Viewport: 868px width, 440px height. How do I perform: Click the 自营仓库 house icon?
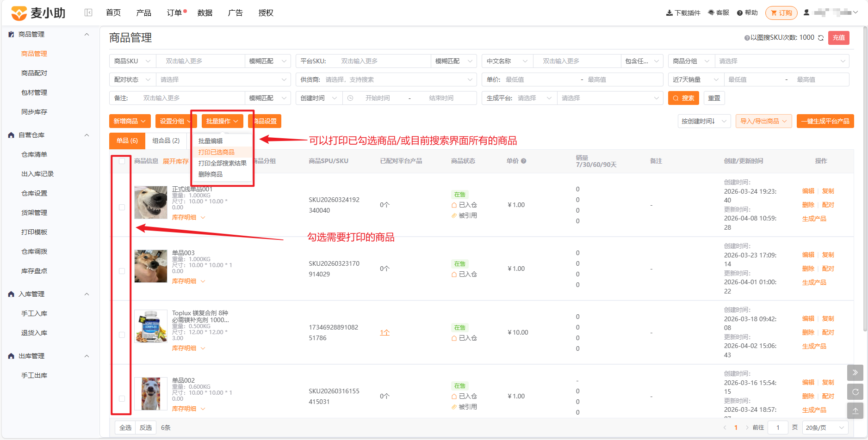click(x=11, y=135)
